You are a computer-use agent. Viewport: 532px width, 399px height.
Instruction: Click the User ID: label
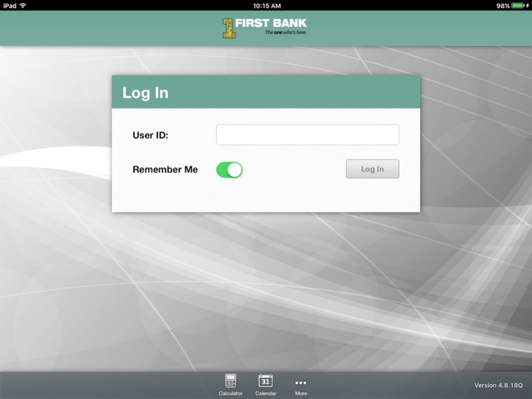tap(150, 135)
